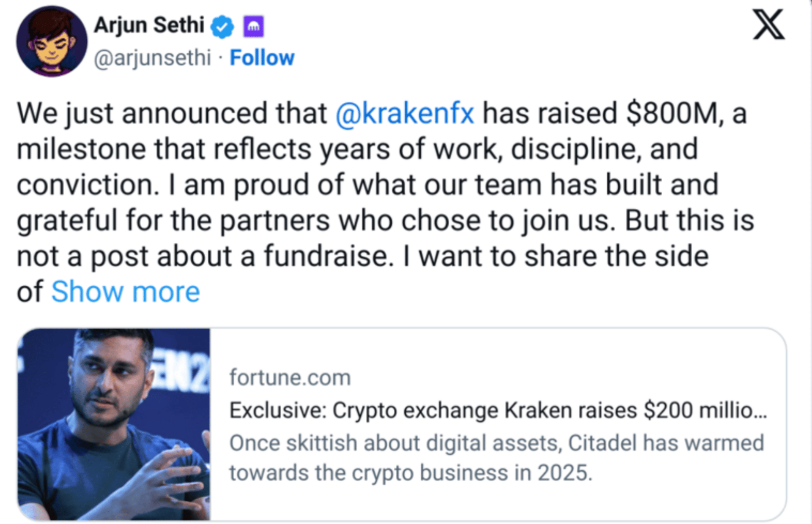Click the Fortune article photo thumbnail
Viewport: 812px width, 524px height.
(x=114, y=424)
